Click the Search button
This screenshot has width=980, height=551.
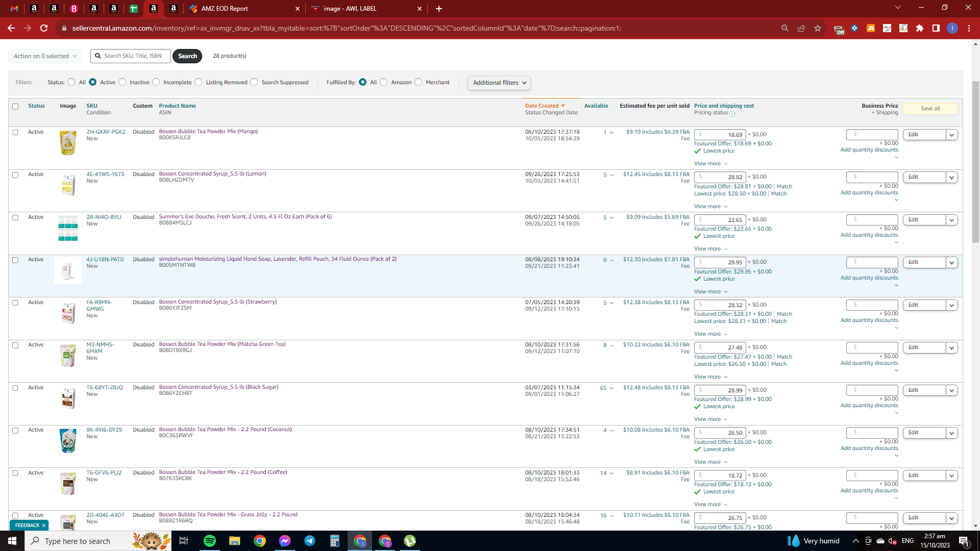[x=187, y=56]
